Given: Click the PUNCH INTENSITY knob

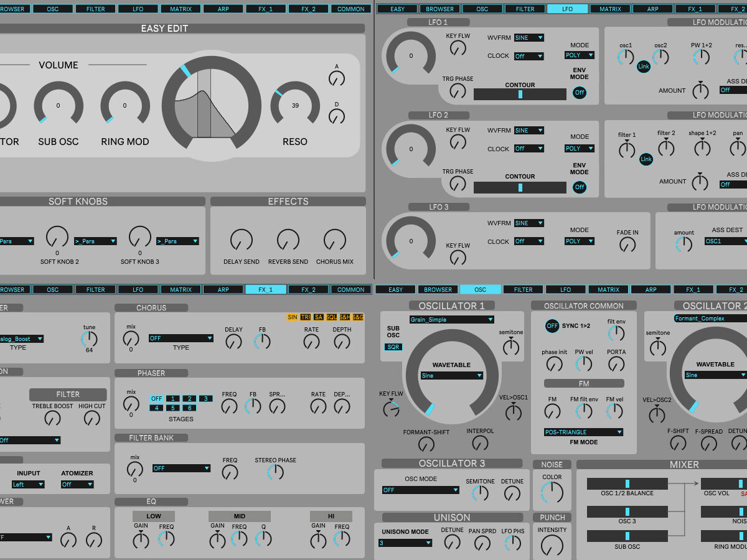Looking at the screenshot, I should (552, 546).
